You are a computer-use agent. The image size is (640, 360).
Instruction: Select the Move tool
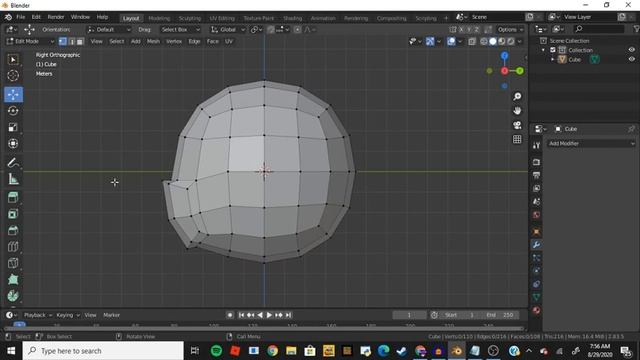(13, 94)
